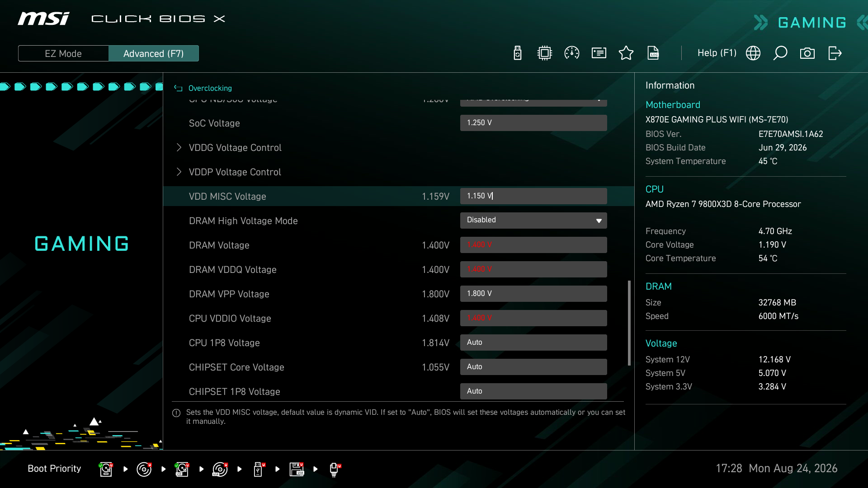Click the CPU heading in Information panel
This screenshot has height=488, width=868.
point(655,189)
